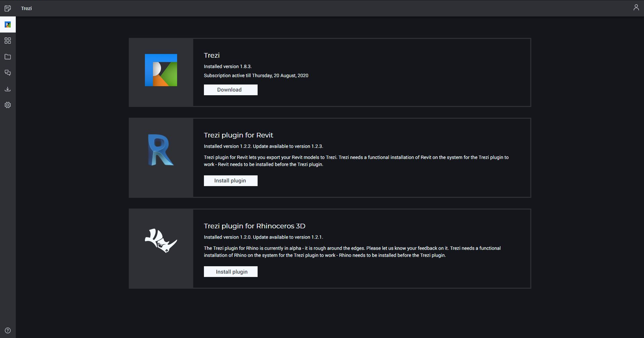Click the Rhinoceros logo thumbnail
The image size is (644, 338).
pos(161,241)
